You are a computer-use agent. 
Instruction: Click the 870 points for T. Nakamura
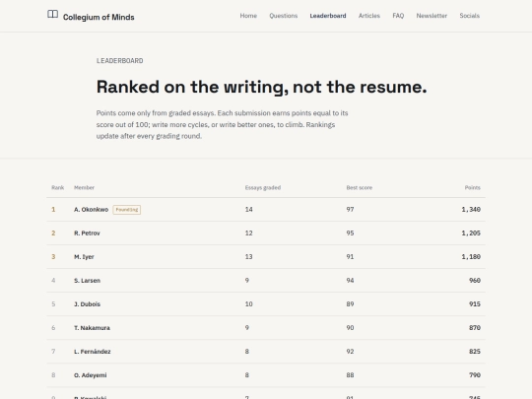(x=475, y=328)
